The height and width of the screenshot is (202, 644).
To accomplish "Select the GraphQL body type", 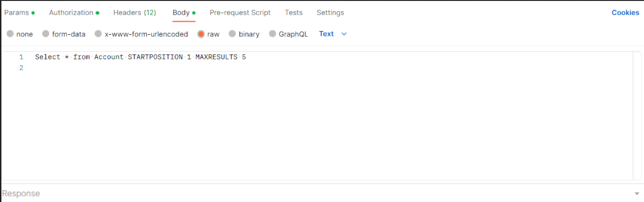I will click(273, 34).
